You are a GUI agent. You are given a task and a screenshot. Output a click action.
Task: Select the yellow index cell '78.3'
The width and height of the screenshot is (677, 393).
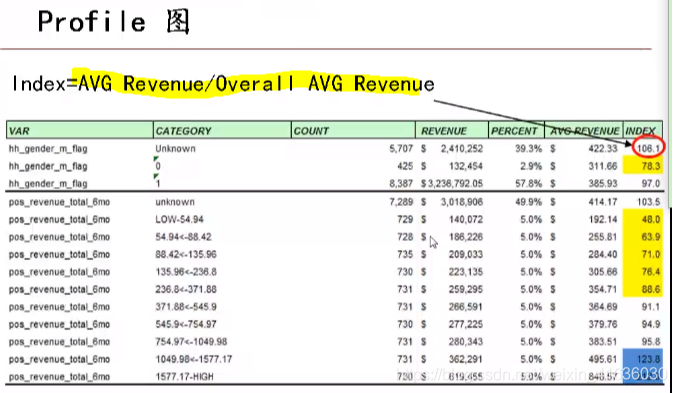[x=643, y=166]
